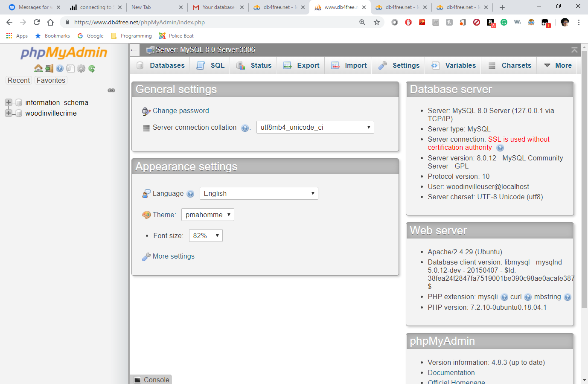Screen dimensions: 588x384
Task: Click the link-with-main-panel chain icon
Action: [x=111, y=90]
